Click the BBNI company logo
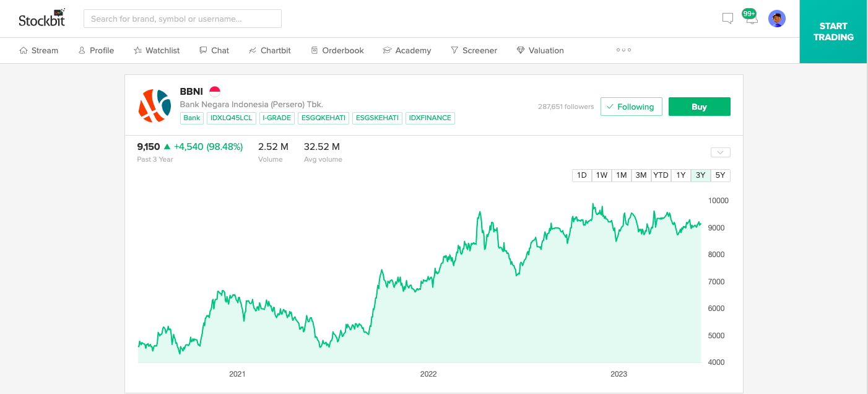Screen dimensions: 868x394 [x=155, y=105]
